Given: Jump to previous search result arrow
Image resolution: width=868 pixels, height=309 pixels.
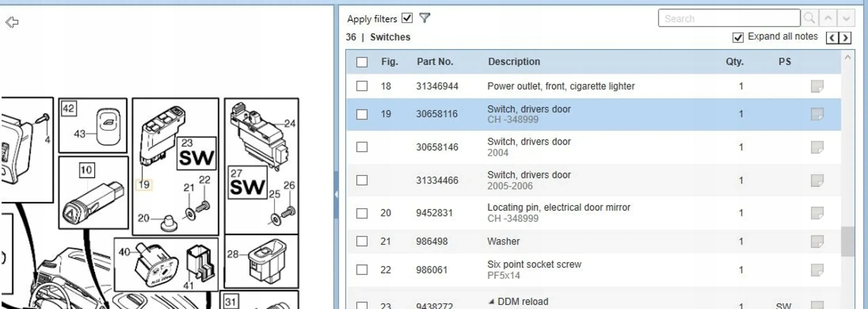Looking at the screenshot, I should tap(828, 18).
